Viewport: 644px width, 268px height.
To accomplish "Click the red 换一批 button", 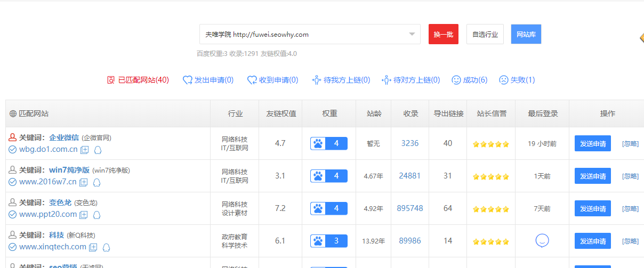I will 443,34.
